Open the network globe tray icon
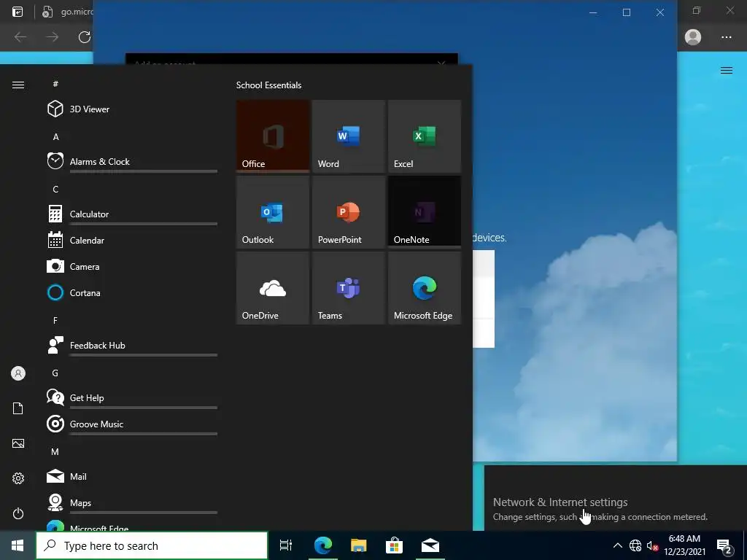Viewport: 747px width, 560px height. pos(635,545)
